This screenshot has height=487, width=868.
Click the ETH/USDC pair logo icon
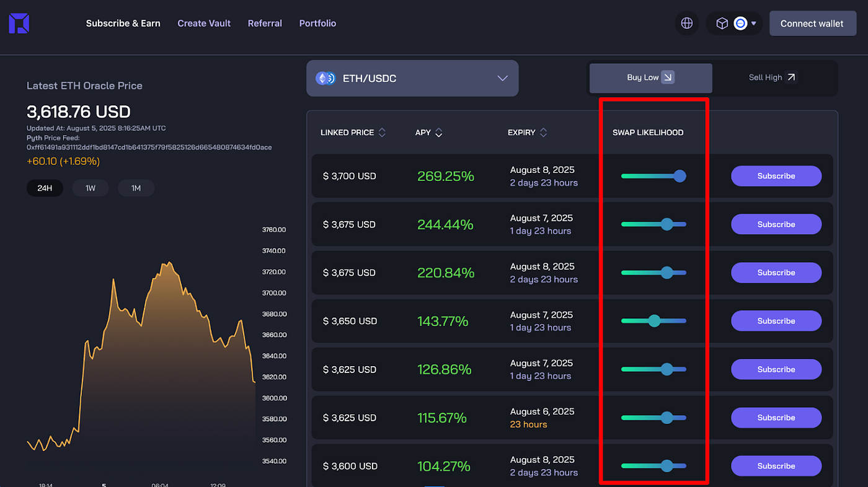[325, 78]
